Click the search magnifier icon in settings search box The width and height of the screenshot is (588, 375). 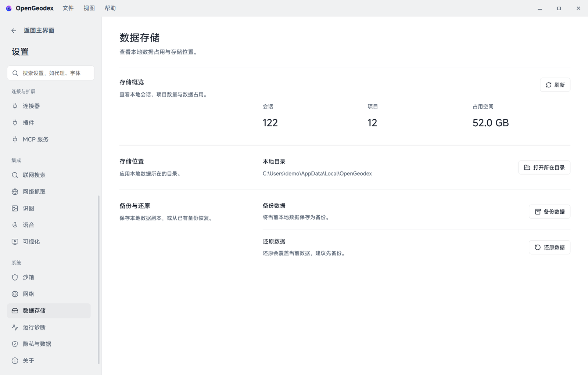[15, 73]
